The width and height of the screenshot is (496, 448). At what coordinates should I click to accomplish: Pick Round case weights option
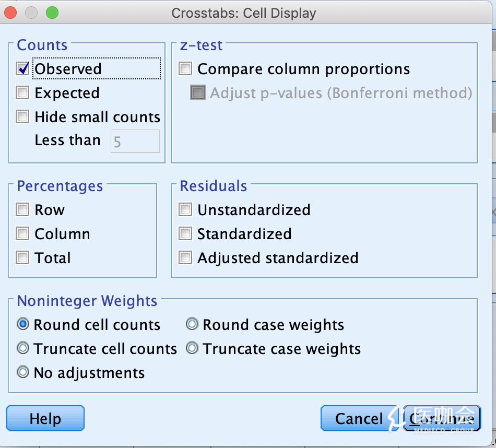coord(193,325)
